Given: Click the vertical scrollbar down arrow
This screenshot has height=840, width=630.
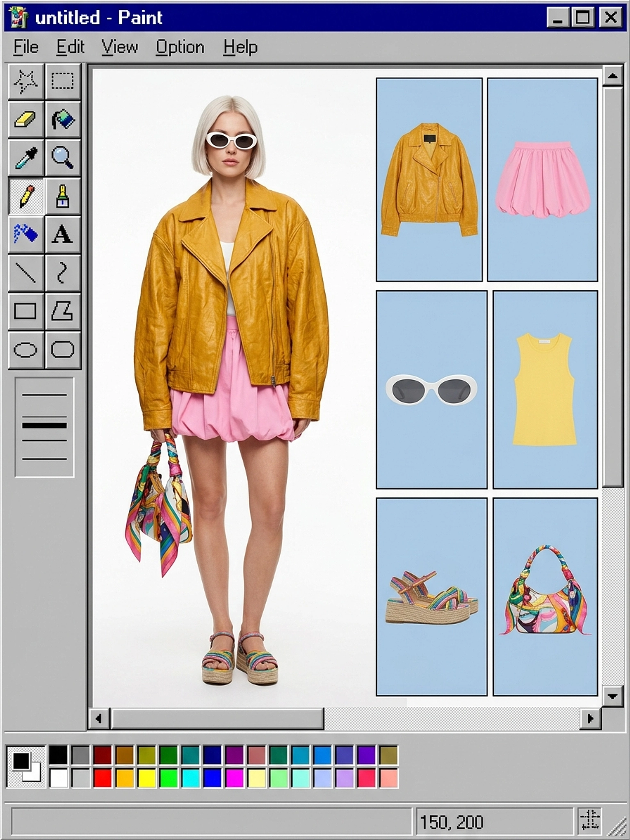Looking at the screenshot, I should coord(612,696).
